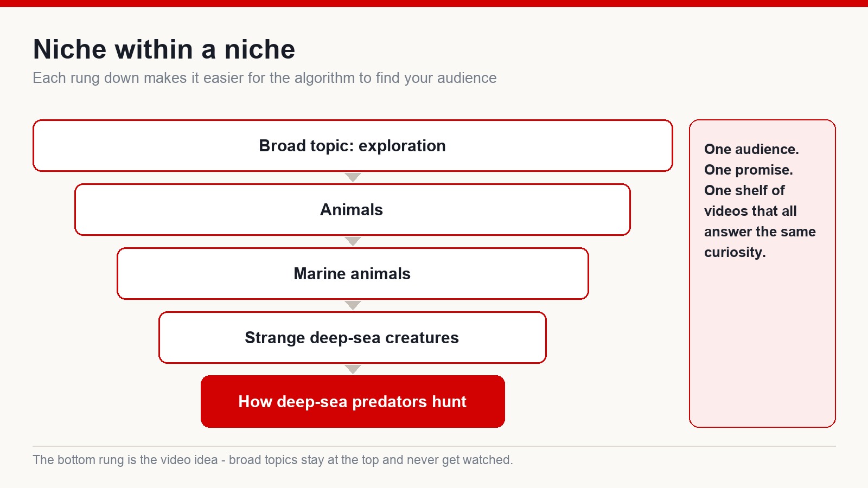The width and height of the screenshot is (868, 488).
Task: Click the 'One shelf of' text line
Action: 744,190
